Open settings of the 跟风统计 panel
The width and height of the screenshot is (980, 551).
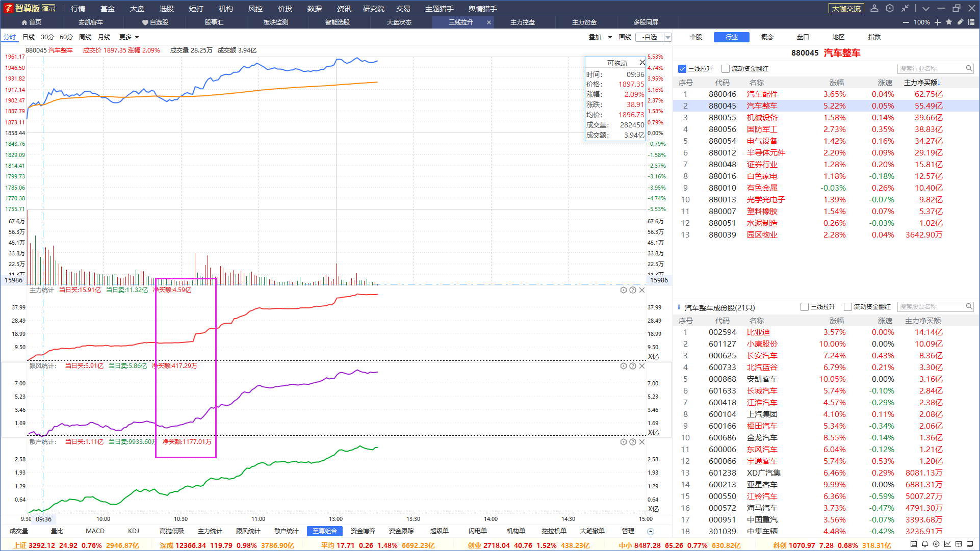(x=623, y=366)
